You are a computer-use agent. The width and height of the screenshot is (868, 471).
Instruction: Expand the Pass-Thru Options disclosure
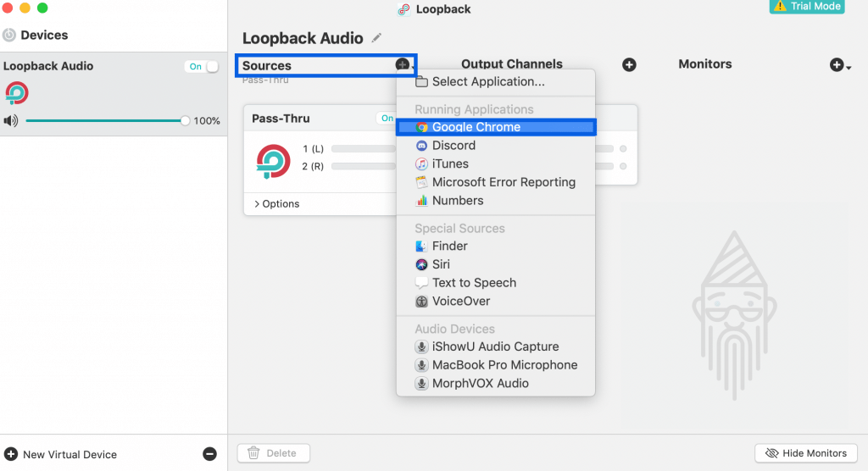tap(277, 203)
